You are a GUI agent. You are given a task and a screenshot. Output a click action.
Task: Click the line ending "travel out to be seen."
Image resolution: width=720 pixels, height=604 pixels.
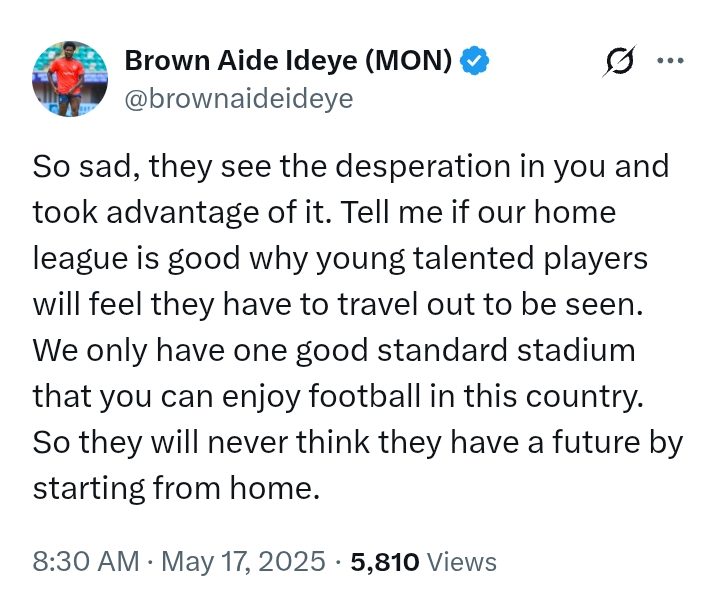click(338, 304)
